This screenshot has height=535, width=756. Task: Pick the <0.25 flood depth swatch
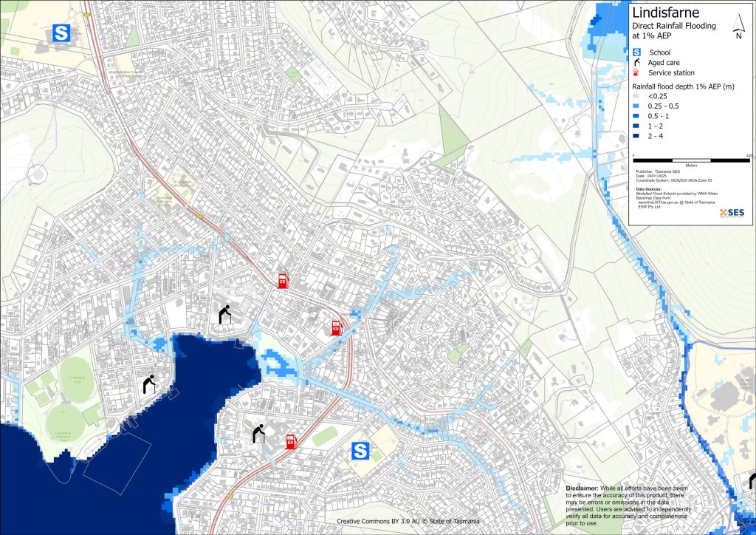(636, 95)
